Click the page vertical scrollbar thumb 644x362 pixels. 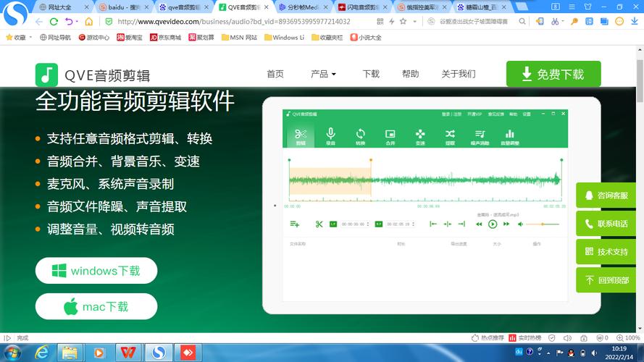pyautogui.click(x=640, y=81)
